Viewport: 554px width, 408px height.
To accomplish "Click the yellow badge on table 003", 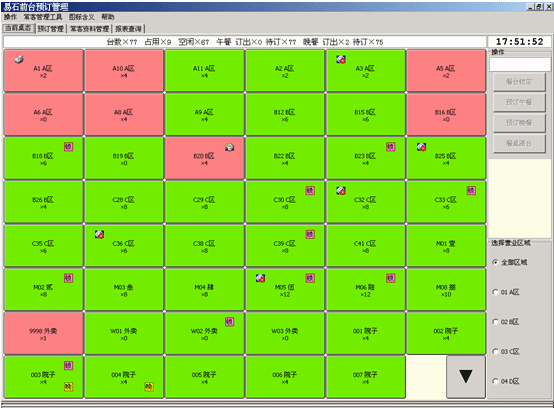I will 69,386.
